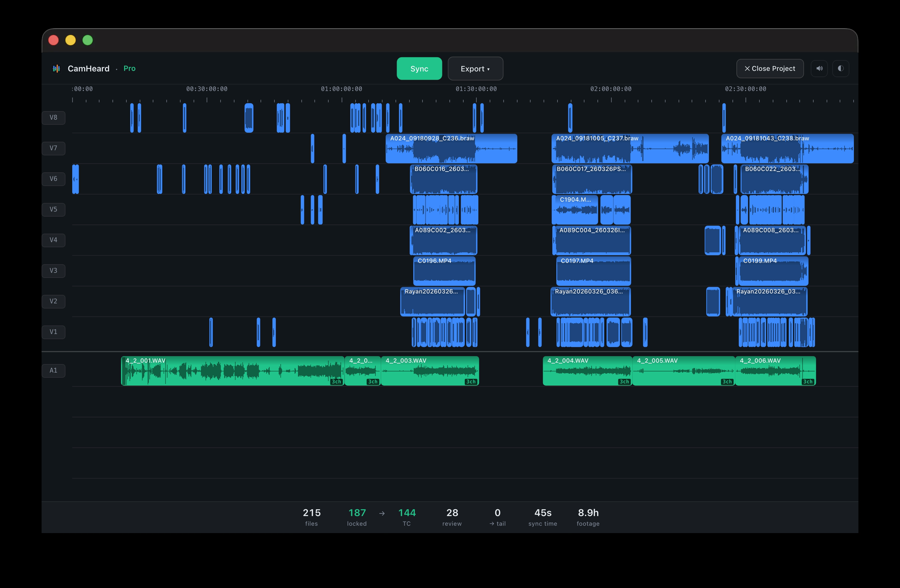Image resolution: width=900 pixels, height=588 pixels.
Task: Select clip B060C017_260326PS on V6
Action: click(592, 179)
